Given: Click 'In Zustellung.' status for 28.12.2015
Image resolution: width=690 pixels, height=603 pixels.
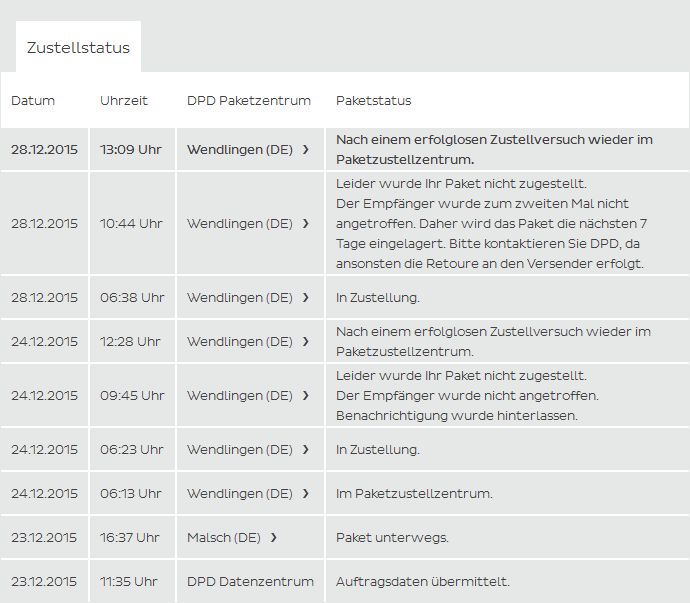Looking at the screenshot, I should tap(377, 298).
